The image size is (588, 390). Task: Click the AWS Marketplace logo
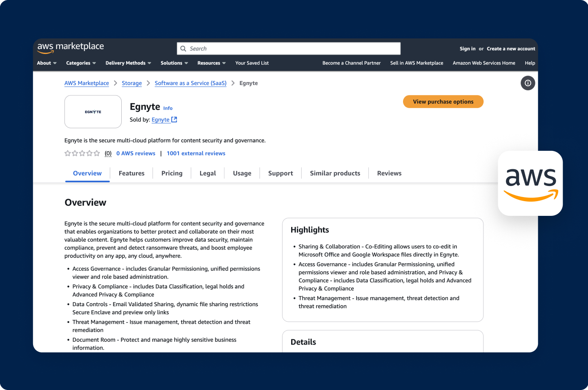[x=70, y=48]
